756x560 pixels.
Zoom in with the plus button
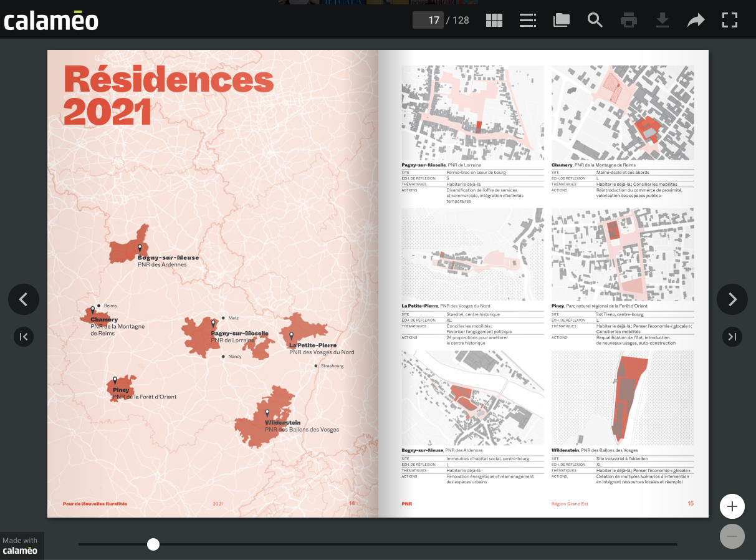point(732,506)
